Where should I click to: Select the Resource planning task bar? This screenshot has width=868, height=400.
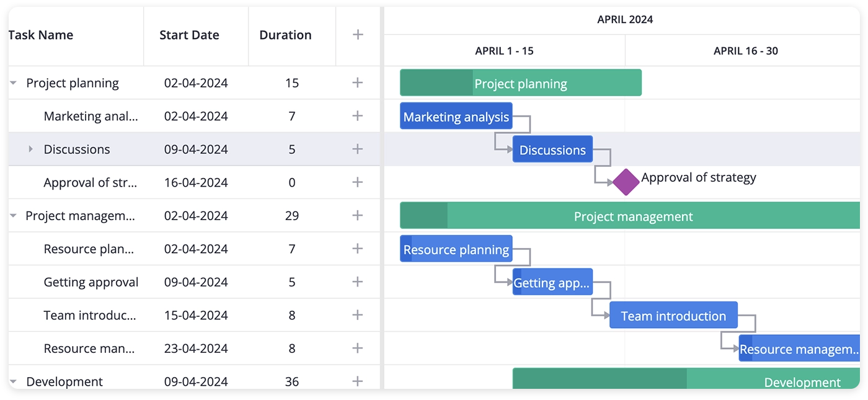(x=456, y=249)
